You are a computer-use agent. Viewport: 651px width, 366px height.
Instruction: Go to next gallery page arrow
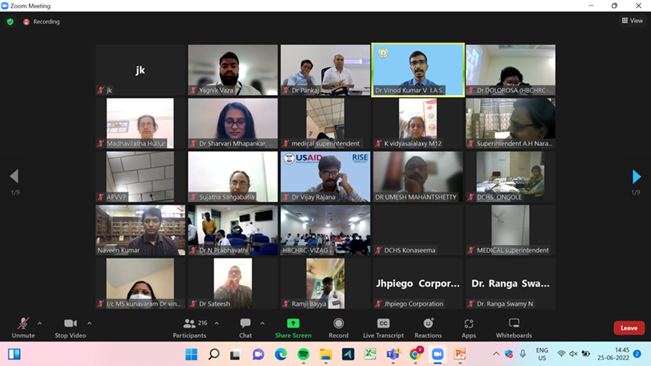point(636,176)
